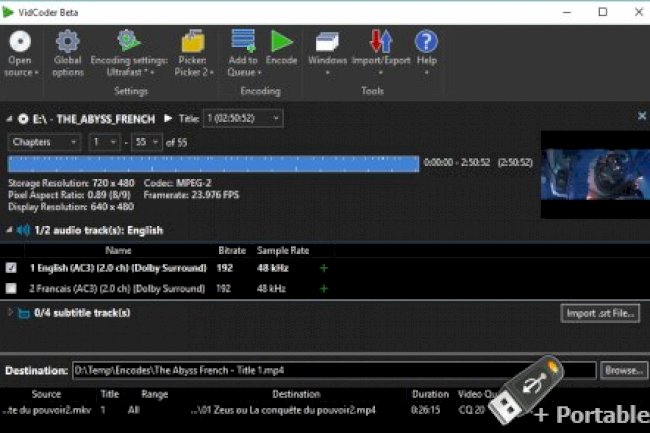Click the Import/Export arrows icon
Viewport: 650px width, 433px height.
pyautogui.click(x=381, y=42)
